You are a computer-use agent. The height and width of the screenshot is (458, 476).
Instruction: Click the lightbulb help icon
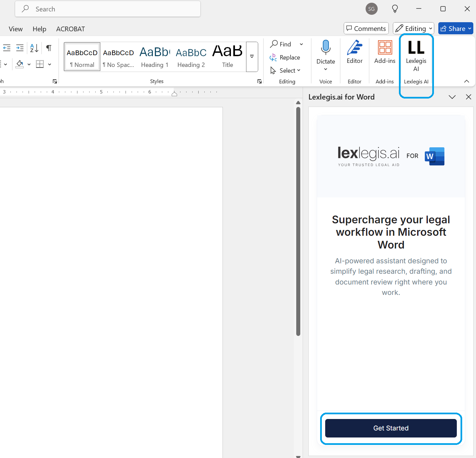coord(395,9)
